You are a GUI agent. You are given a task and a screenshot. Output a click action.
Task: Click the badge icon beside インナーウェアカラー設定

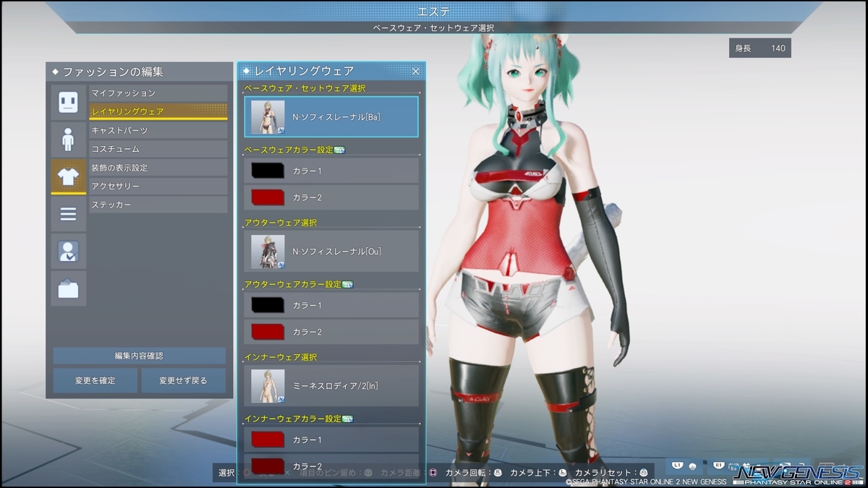347,419
